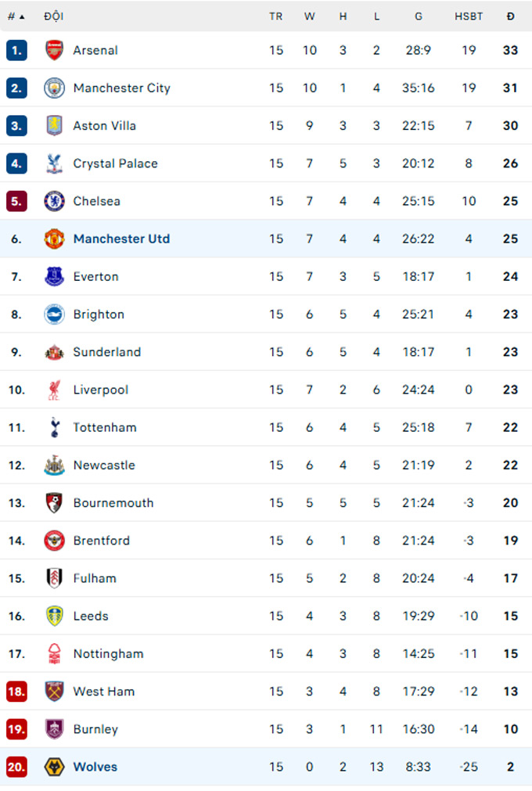Viewport: 532px width, 791px height.
Task: Click the Brentford bee badge
Action: point(54,541)
